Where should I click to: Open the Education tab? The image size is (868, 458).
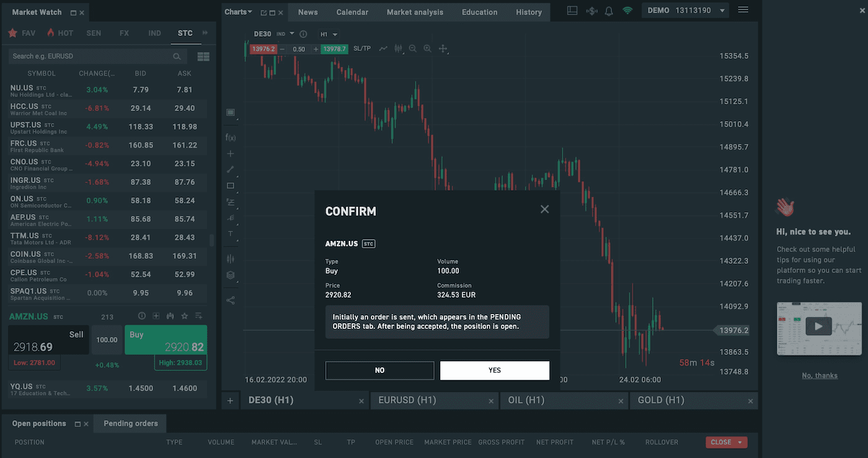click(x=479, y=12)
